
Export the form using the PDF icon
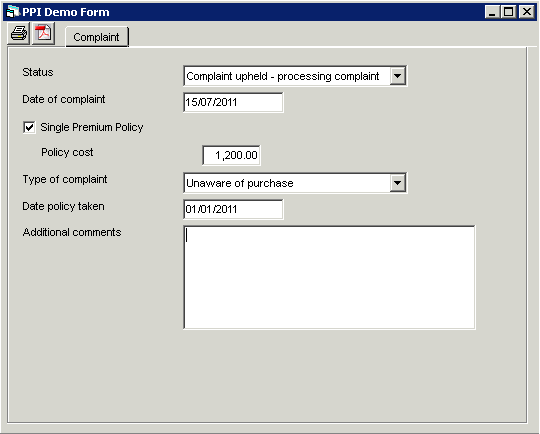43,33
